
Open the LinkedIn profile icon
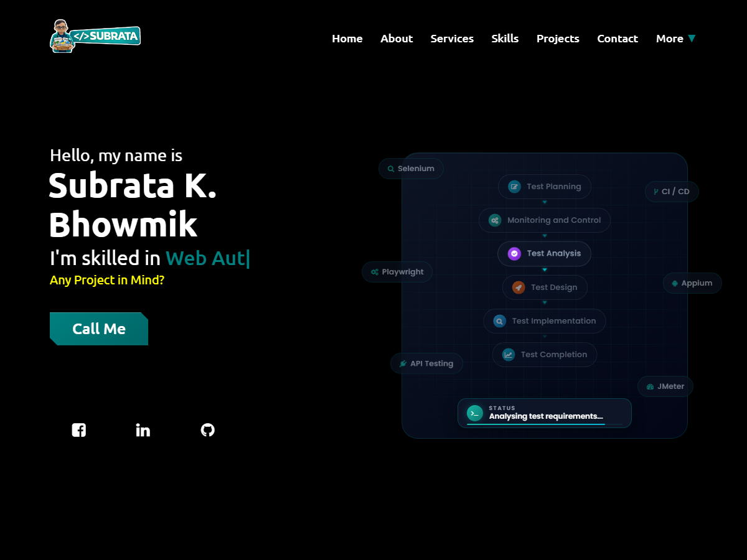tap(143, 430)
